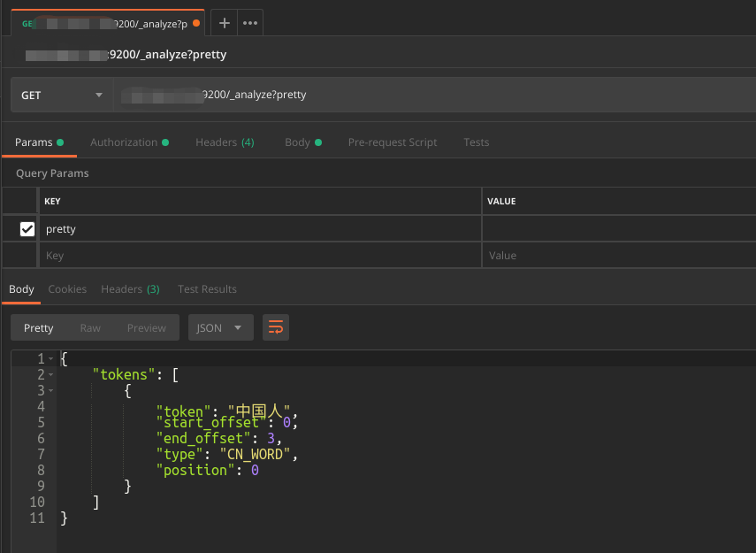756x553 pixels.
Task: Open a new request tab with plus icon
Action: [x=225, y=23]
